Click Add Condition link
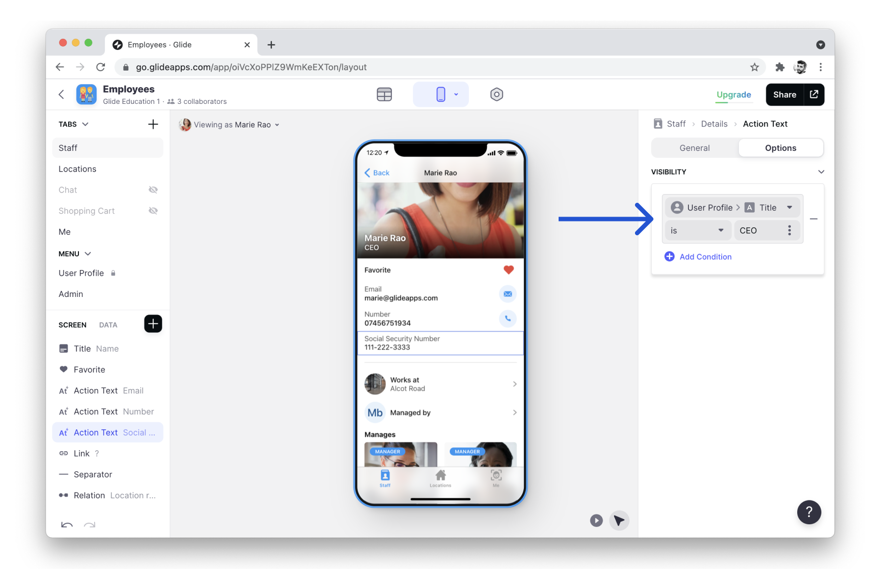 (x=705, y=257)
